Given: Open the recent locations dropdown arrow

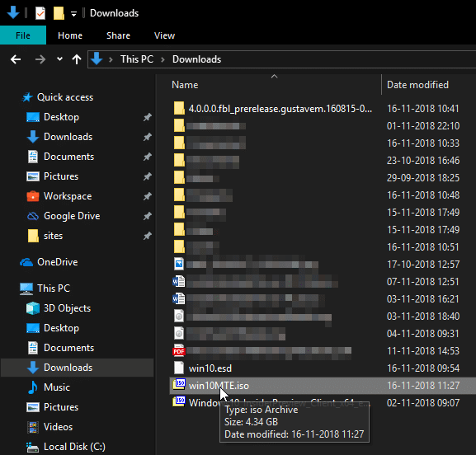Looking at the screenshot, I should click(x=59, y=59).
